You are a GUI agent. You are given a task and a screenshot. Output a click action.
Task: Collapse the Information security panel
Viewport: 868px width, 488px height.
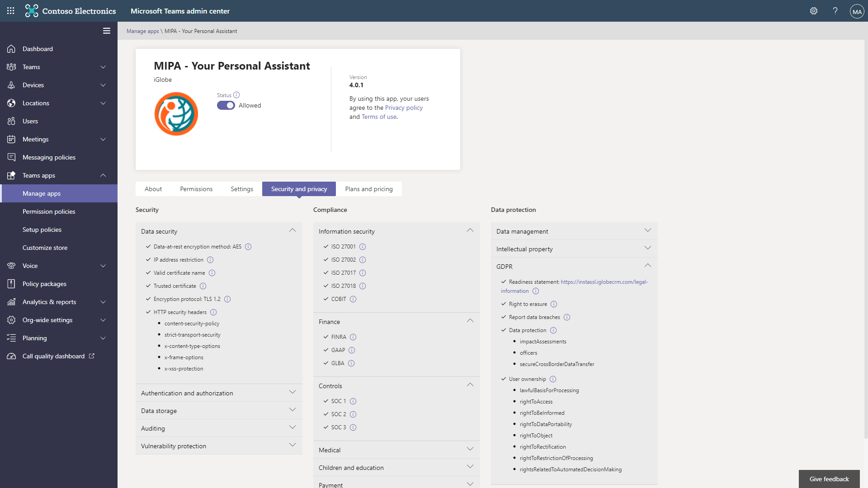click(470, 230)
